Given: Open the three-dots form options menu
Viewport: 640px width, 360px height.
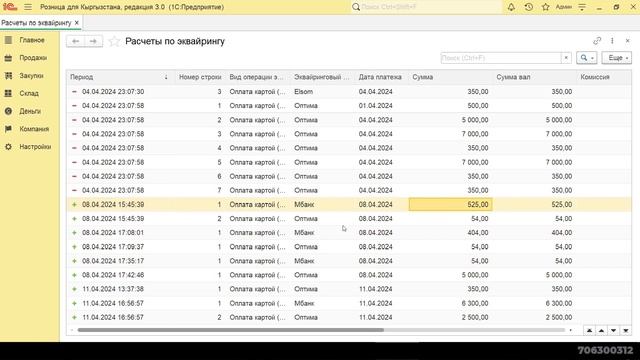Looking at the screenshot, I should pyautogui.click(x=612, y=41).
